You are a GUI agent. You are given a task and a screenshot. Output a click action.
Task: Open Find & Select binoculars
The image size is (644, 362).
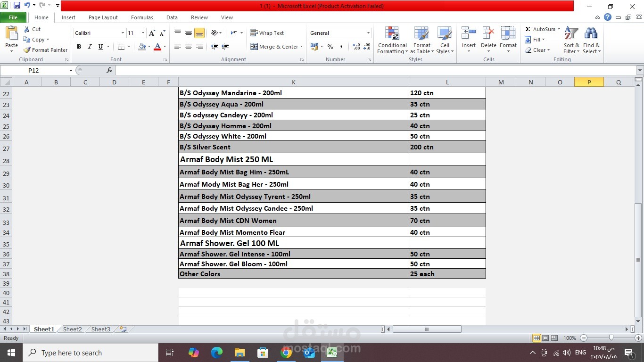click(591, 41)
